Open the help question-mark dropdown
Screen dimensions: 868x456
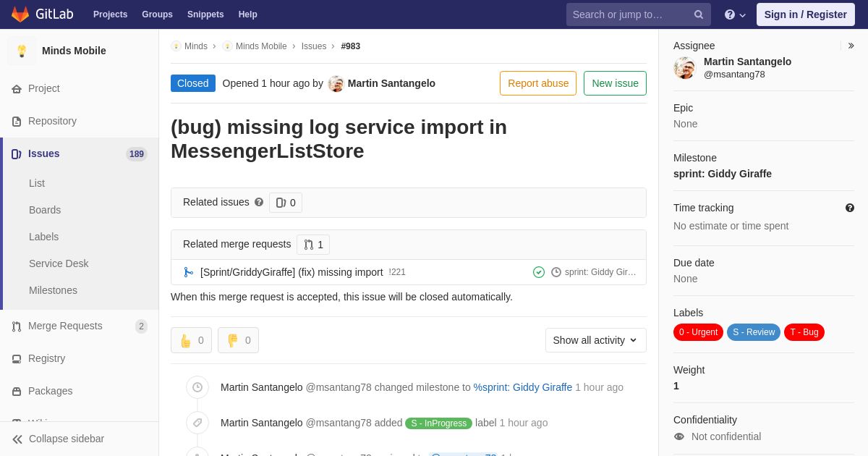point(735,14)
